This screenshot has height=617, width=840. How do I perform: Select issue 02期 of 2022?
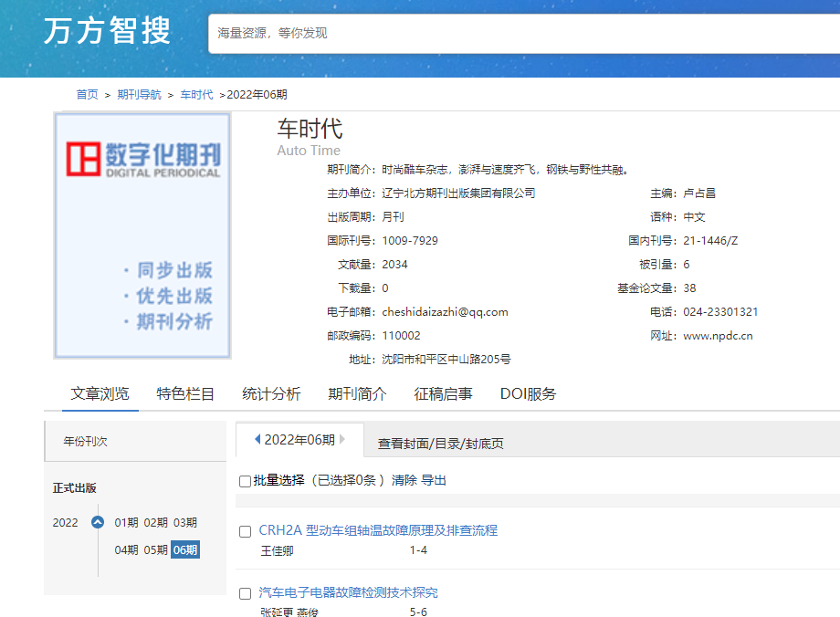pos(156,522)
